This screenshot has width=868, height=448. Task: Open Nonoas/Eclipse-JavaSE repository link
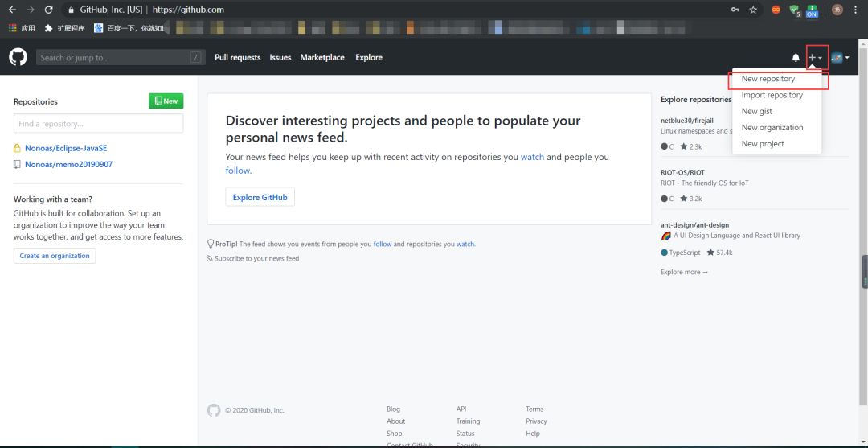coord(66,149)
